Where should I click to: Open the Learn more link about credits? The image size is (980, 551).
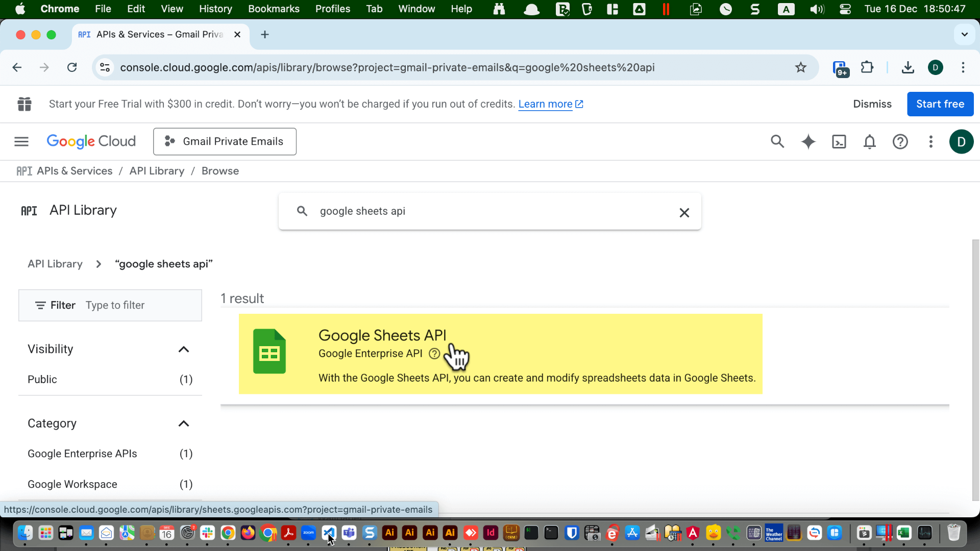pos(545,104)
